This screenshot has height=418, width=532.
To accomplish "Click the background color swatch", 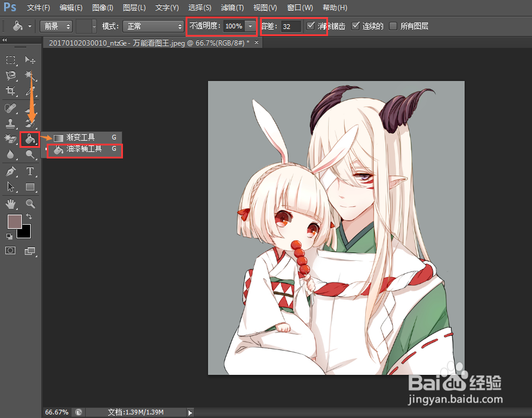I will [x=24, y=231].
